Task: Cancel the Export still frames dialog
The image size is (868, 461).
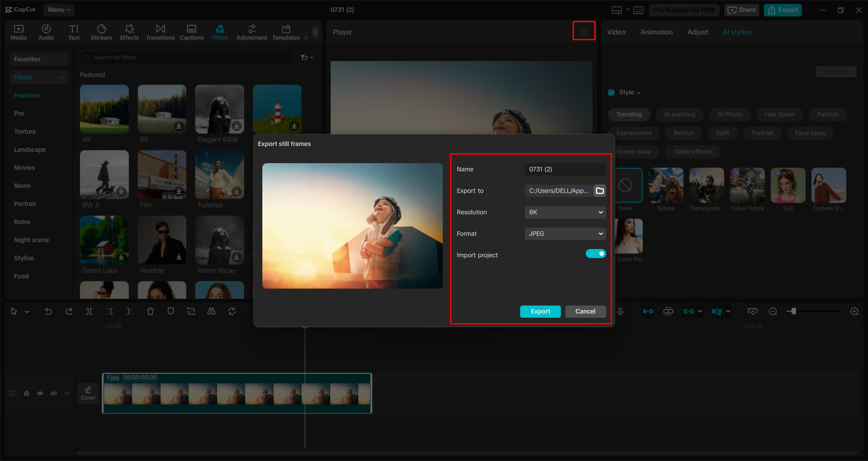Action: pyautogui.click(x=585, y=311)
